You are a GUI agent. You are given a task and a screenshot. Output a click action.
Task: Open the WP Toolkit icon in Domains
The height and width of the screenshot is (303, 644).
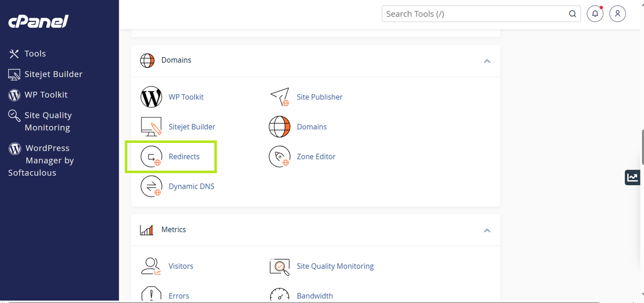pyautogui.click(x=151, y=97)
